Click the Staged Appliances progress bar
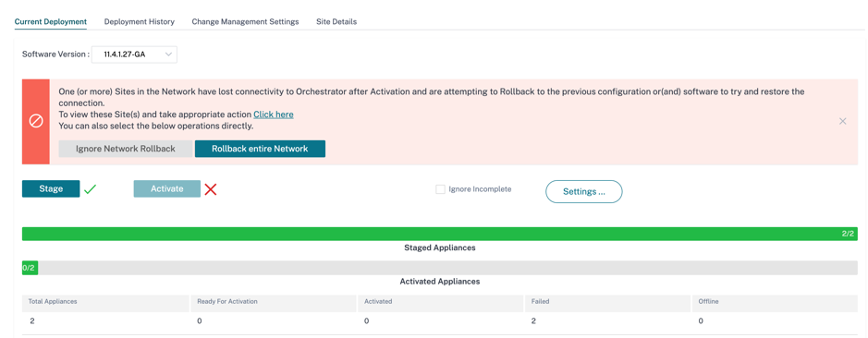This screenshot has width=868, height=338. [440, 234]
